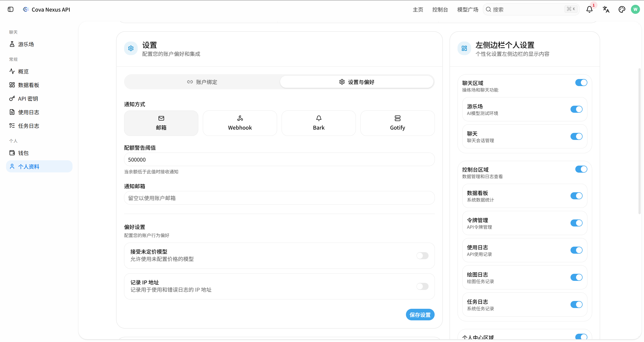This screenshot has width=644, height=342.
Task: Click the Gotify server icon
Action: point(398,118)
